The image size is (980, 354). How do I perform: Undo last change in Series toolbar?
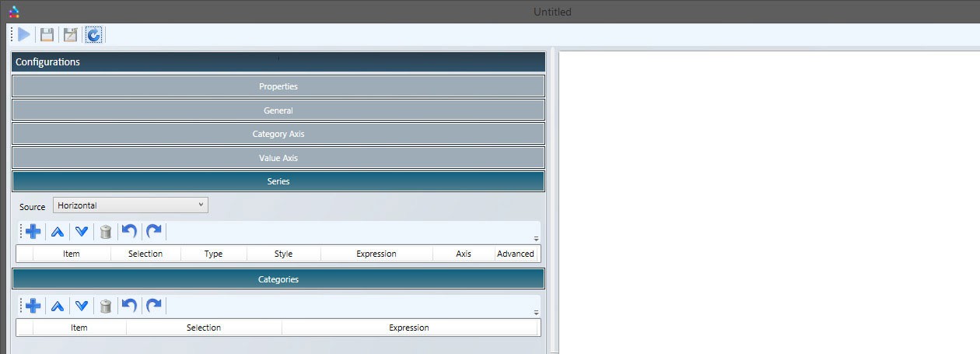click(130, 232)
